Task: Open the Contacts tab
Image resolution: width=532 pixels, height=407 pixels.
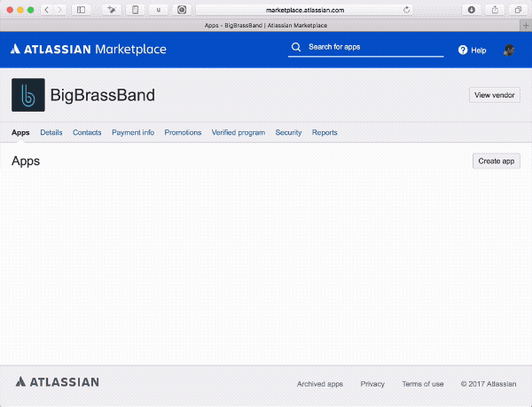Action: [x=87, y=133]
